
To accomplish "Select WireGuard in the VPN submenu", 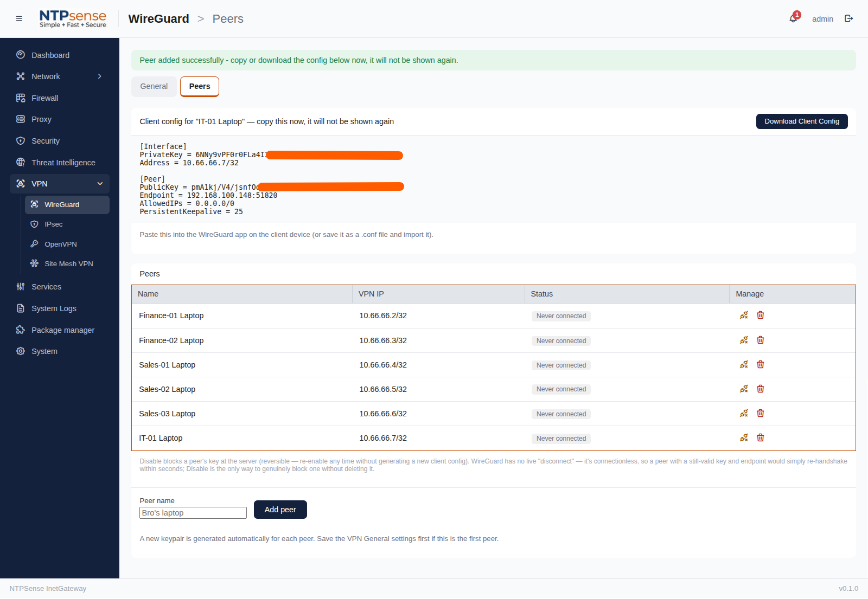I will coord(67,205).
